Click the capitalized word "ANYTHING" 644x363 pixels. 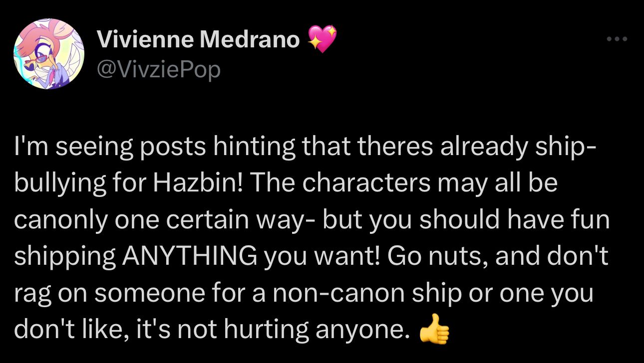(188, 257)
